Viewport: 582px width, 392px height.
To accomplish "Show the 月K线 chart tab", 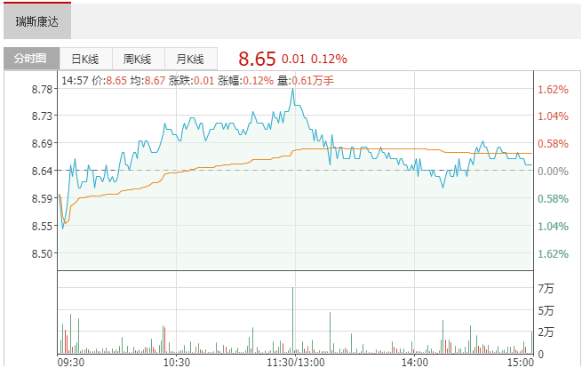I will click(190, 60).
